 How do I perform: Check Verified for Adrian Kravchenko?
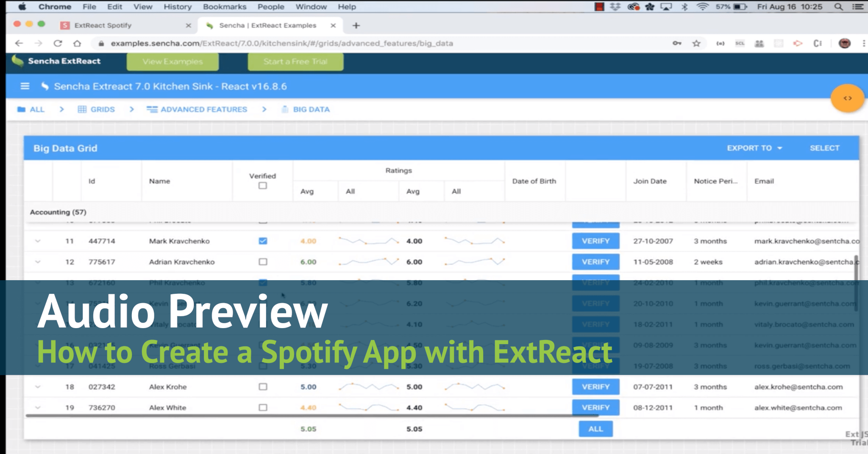(263, 262)
